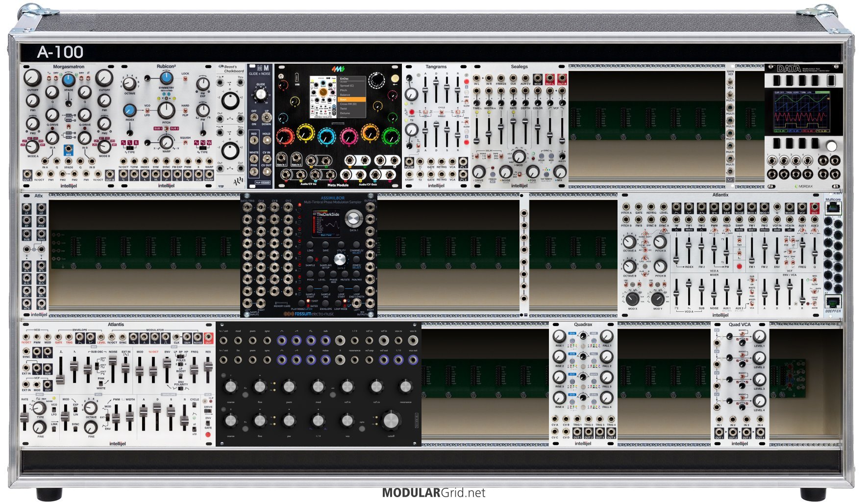Click the OUT B jack on Morgasmatron
Image resolution: width=868 pixels, height=503 pixels.
(x=110, y=174)
